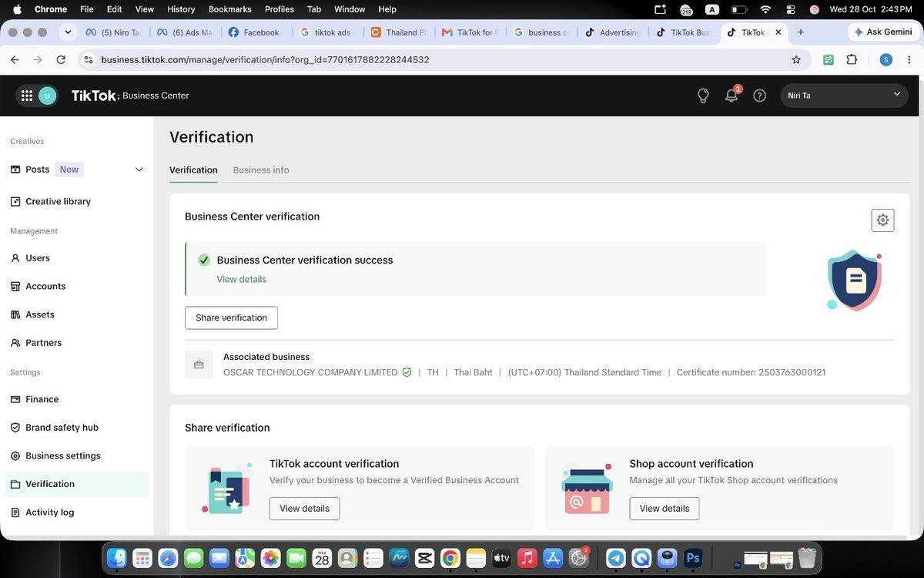The image size is (924, 578).
Task: Open the History menu
Action: (x=181, y=9)
